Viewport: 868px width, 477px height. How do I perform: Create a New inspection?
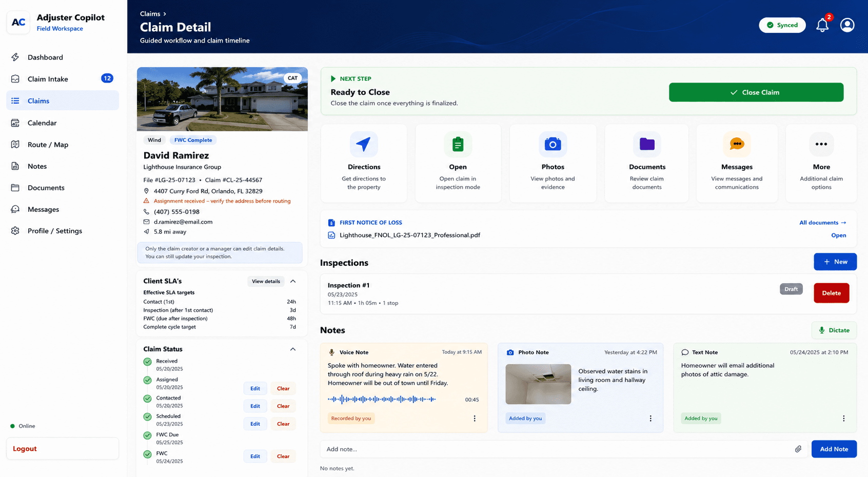coord(835,262)
